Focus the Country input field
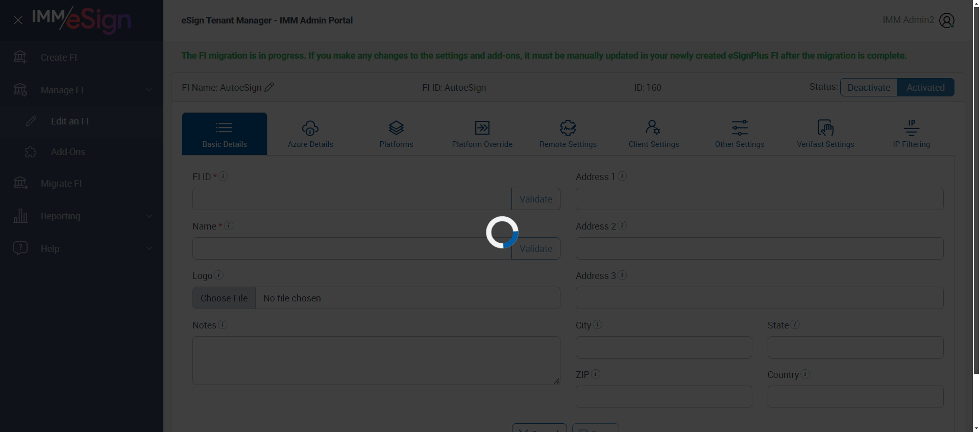This screenshot has height=432, width=980. click(x=855, y=397)
